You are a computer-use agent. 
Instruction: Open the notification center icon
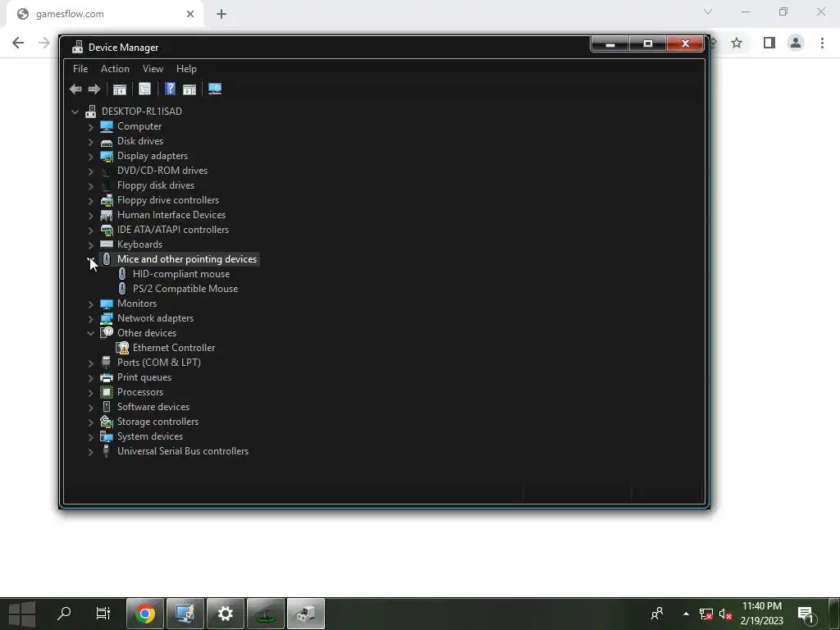coord(806,614)
